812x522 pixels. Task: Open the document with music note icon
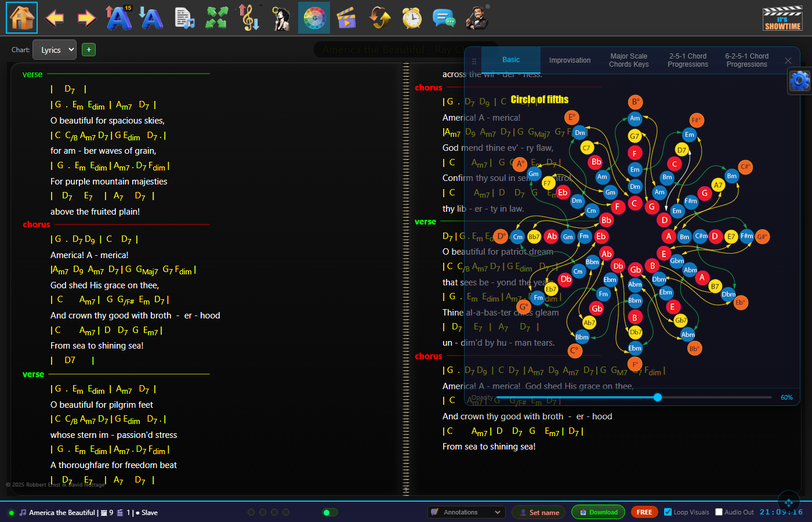[x=184, y=18]
